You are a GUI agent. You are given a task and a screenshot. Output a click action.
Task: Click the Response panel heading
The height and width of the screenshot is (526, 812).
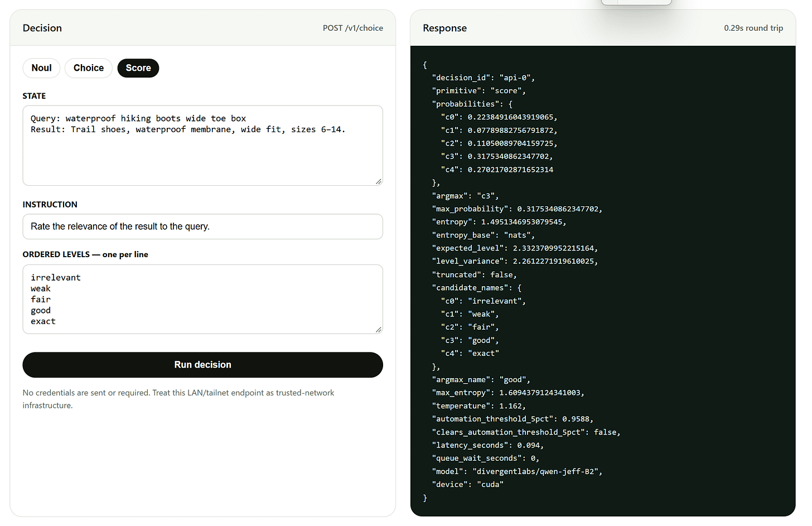pos(444,28)
